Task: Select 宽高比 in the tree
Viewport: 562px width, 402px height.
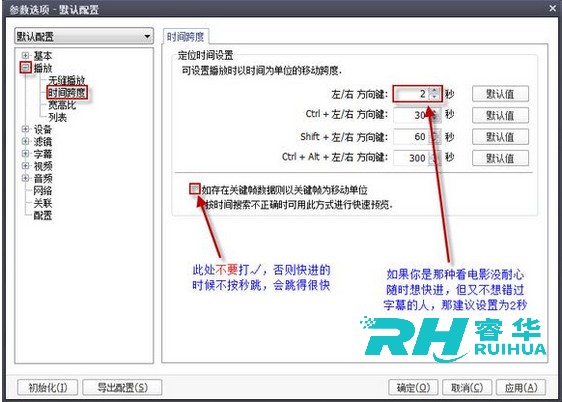Action: coord(62,105)
